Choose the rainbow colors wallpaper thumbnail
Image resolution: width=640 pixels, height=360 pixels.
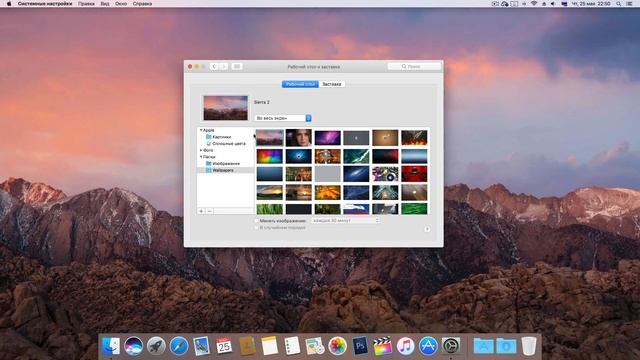[x=269, y=156]
